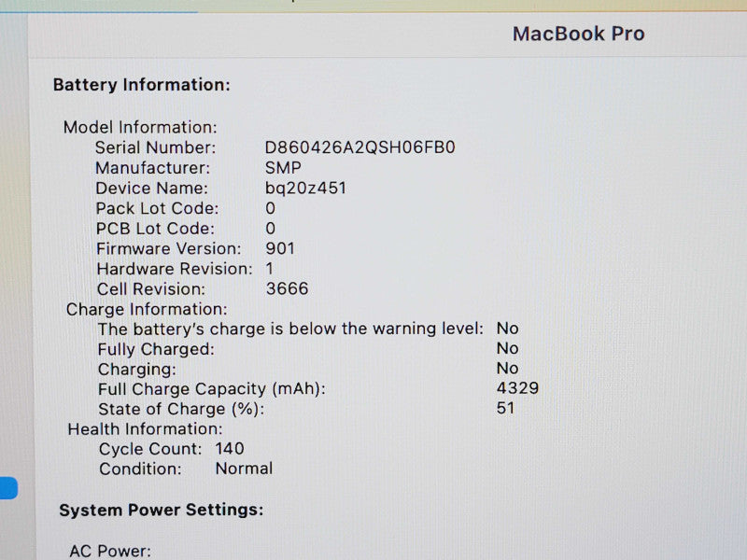Image resolution: width=747 pixels, height=560 pixels.
Task: Click the battery warning level line
Action: [x=290, y=329]
